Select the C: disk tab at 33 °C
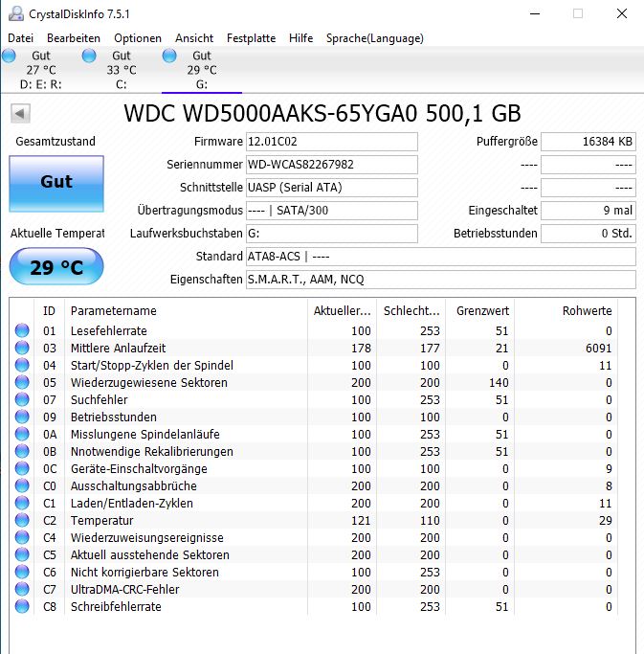 (x=121, y=70)
